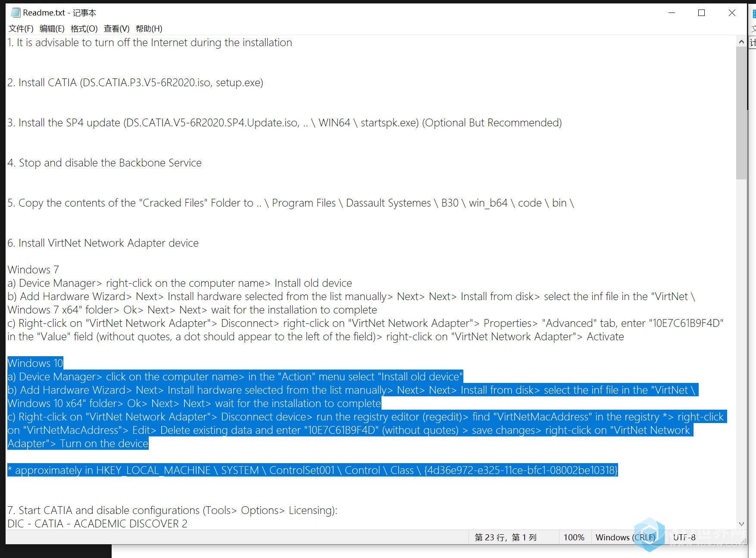Click the Windows 7 line "c) Right-click on VirtNet Network Adapter> Disconnect>"
The width and height of the screenshot is (756, 558).
pyautogui.click(x=366, y=323)
